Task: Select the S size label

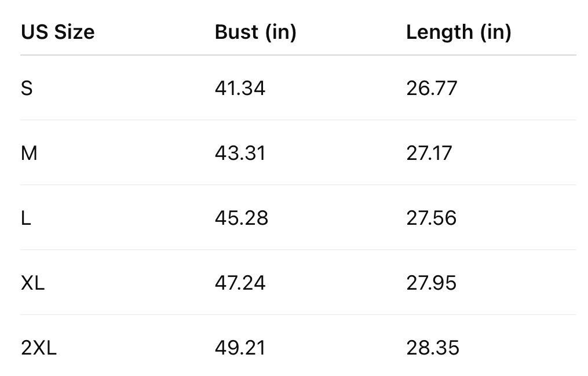Action: pos(27,88)
